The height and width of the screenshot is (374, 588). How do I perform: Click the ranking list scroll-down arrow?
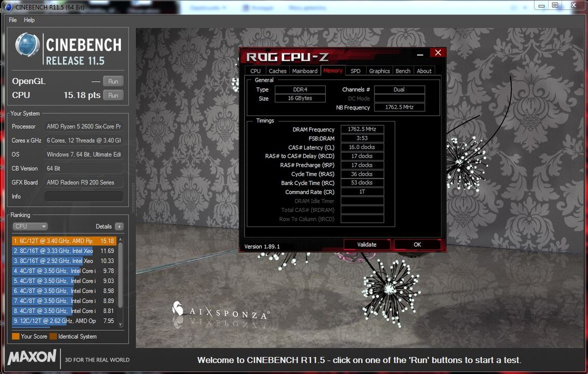[x=121, y=325]
